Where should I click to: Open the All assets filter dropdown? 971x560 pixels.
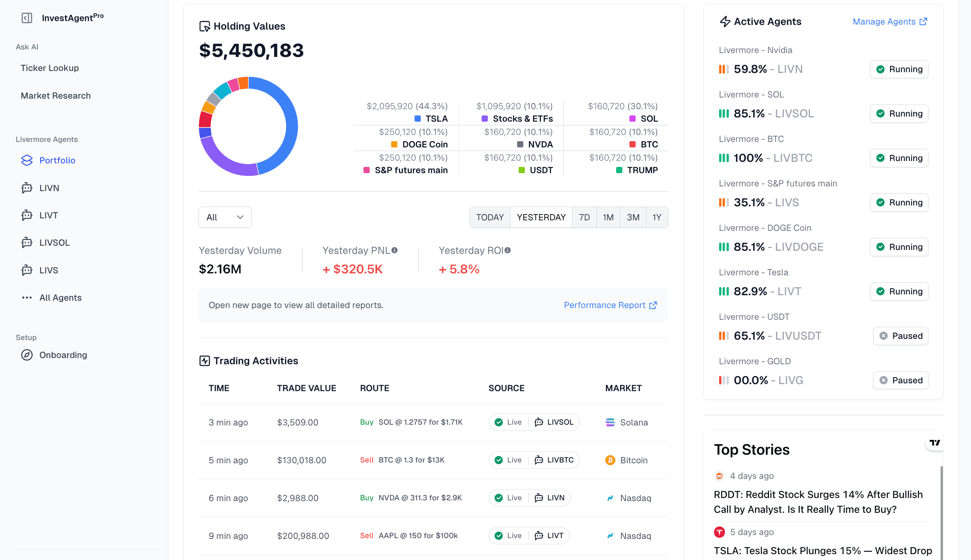(x=225, y=217)
